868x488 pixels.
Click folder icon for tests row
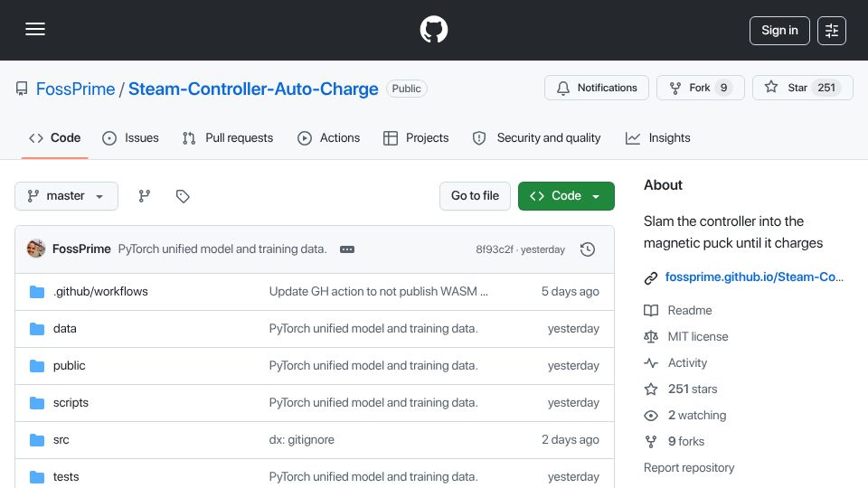pos(37,477)
